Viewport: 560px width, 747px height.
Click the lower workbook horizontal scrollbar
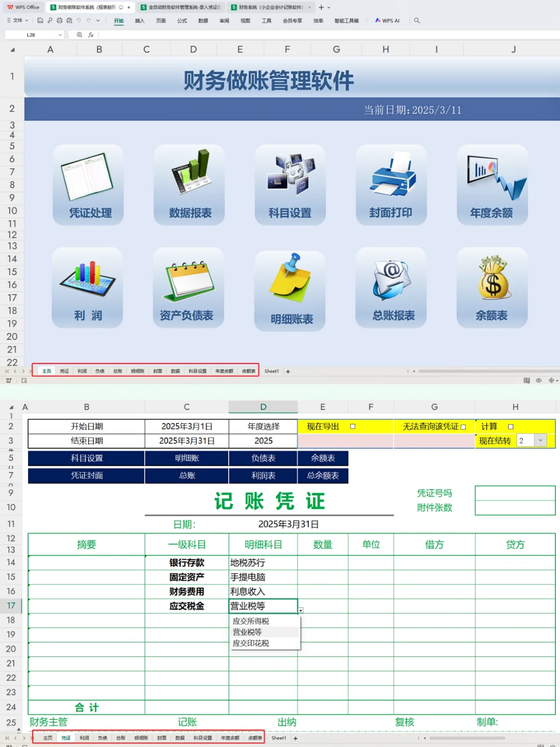tap(467, 738)
